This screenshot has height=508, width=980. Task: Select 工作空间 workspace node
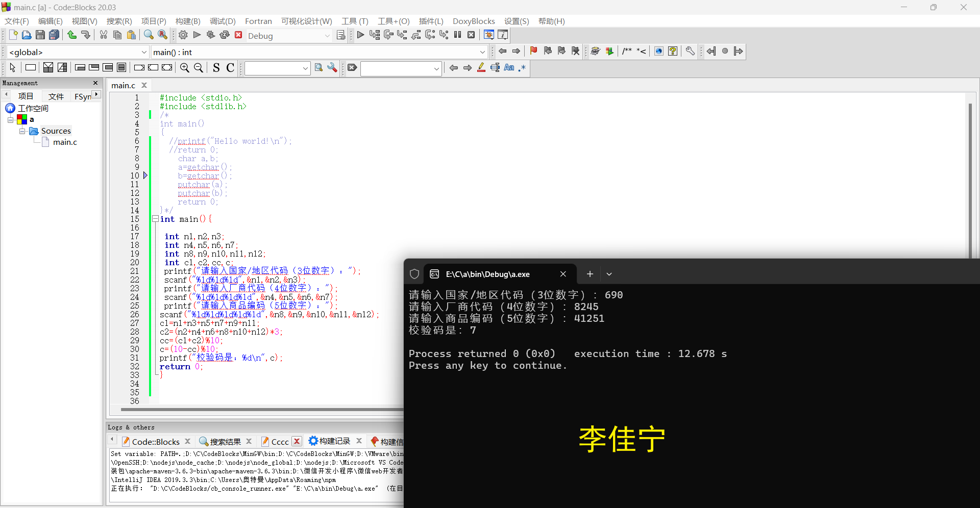[33, 108]
